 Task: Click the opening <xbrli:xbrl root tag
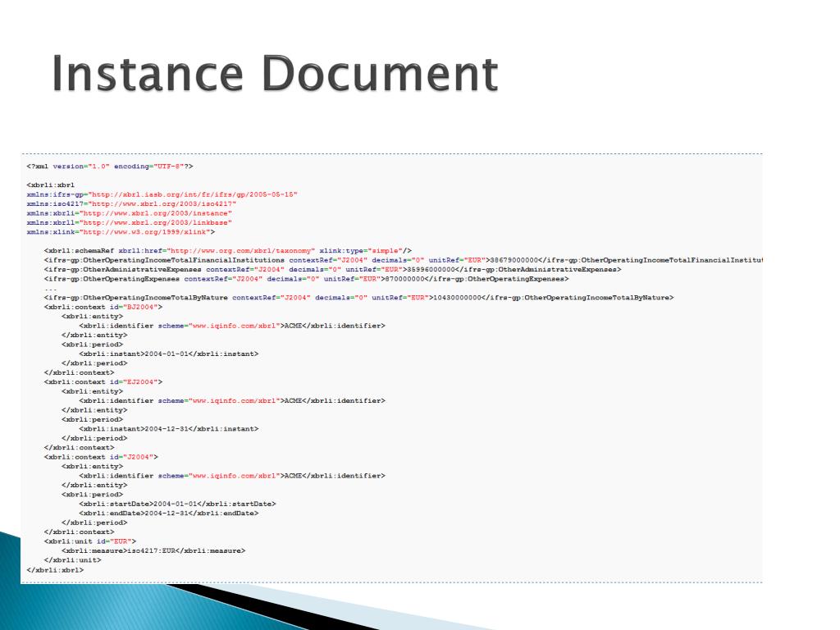(50, 185)
